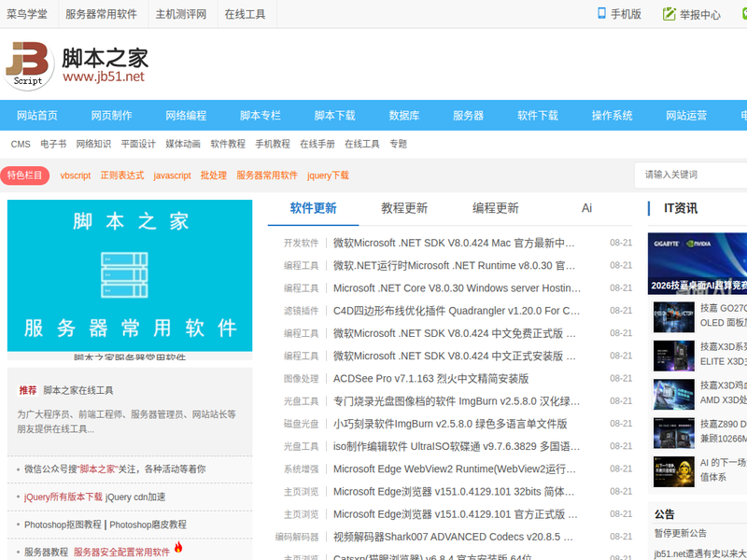The image size is (747, 560).
Task: Click the flame hot icon beside 服务器安全配置常用软件
Action: (178, 547)
